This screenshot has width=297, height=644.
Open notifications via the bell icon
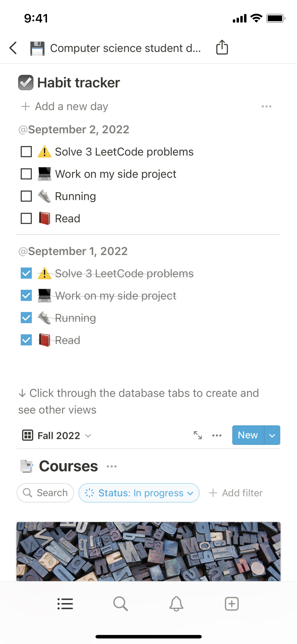[176, 604]
